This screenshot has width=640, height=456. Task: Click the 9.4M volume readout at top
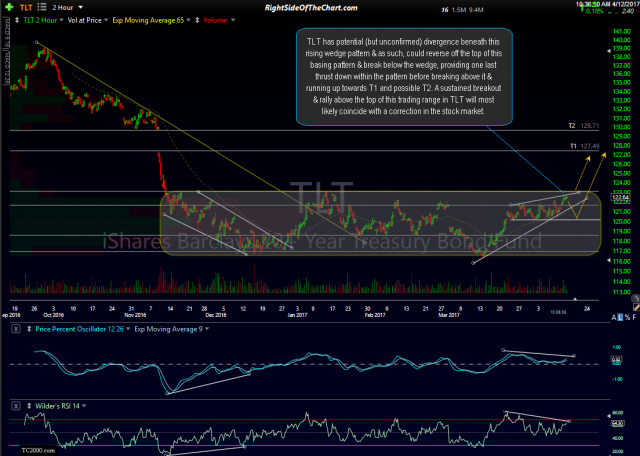point(476,10)
